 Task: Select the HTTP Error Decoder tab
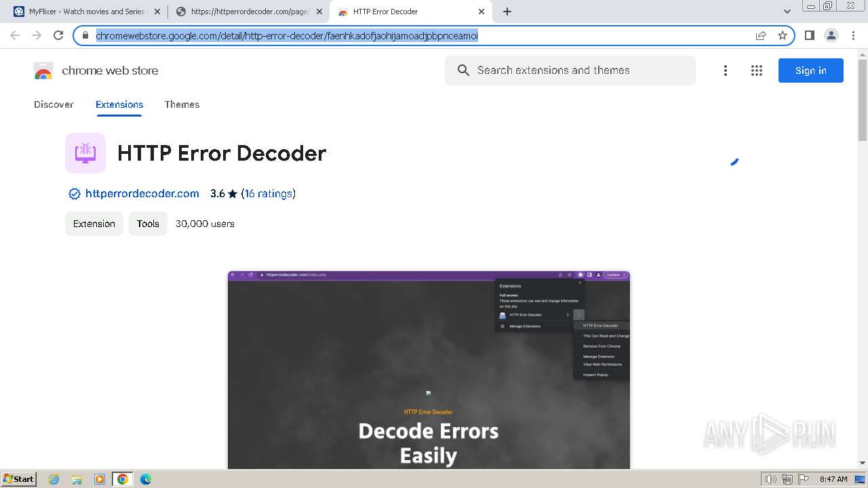pyautogui.click(x=411, y=12)
